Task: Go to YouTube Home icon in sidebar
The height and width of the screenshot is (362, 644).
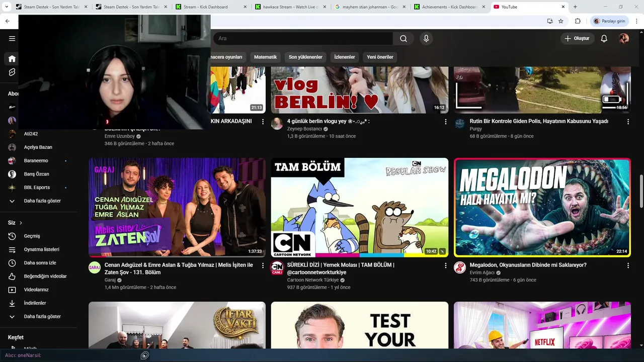Action: [12, 59]
